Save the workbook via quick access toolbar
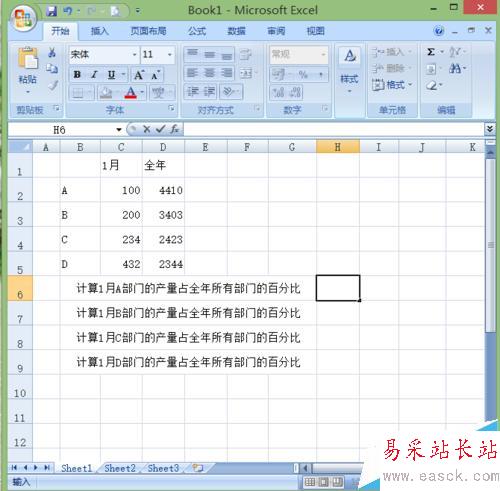 (51, 11)
